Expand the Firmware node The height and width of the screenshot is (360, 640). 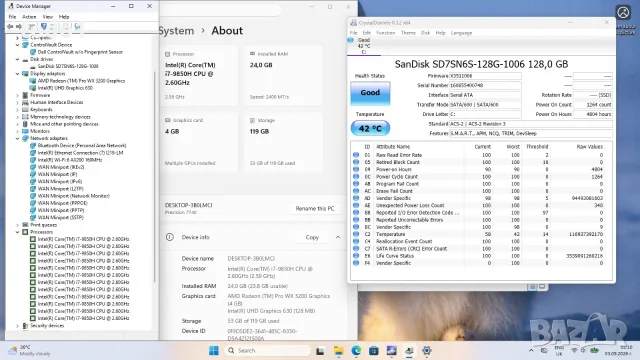18,95
